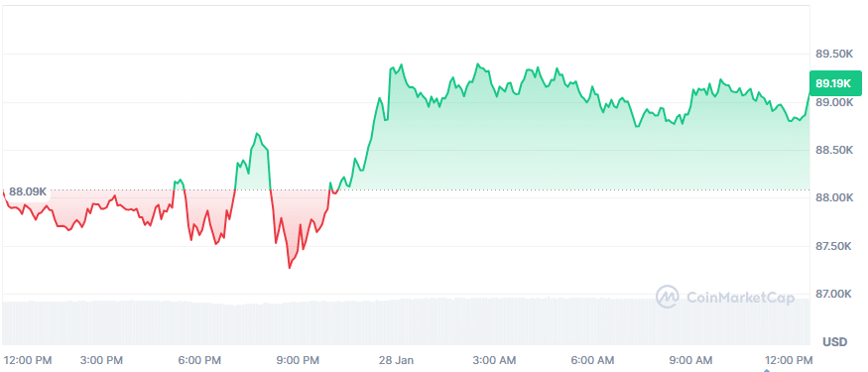The image size is (868, 372).
Task: Select the 88.09K opening price label
Action: (28, 192)
